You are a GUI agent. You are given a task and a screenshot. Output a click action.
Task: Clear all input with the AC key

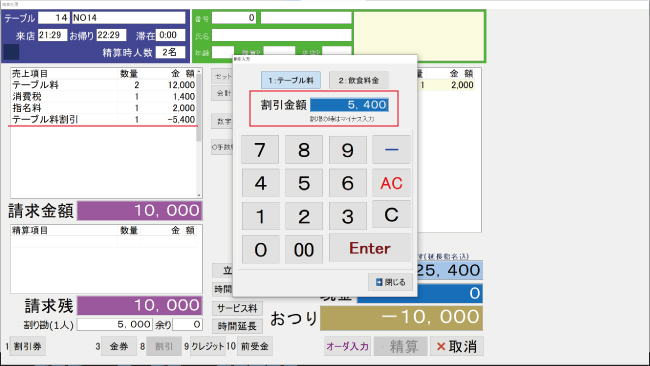[x=391, y=183]
